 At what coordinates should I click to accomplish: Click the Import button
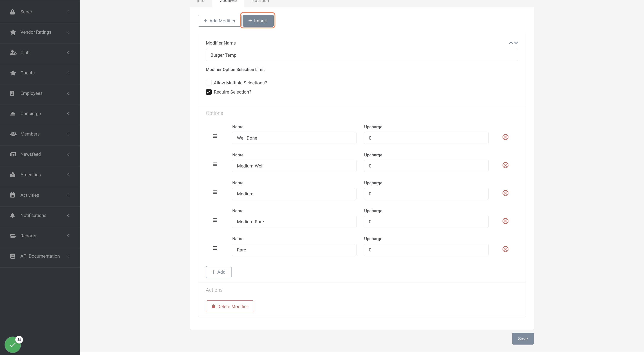click(258, 21)
